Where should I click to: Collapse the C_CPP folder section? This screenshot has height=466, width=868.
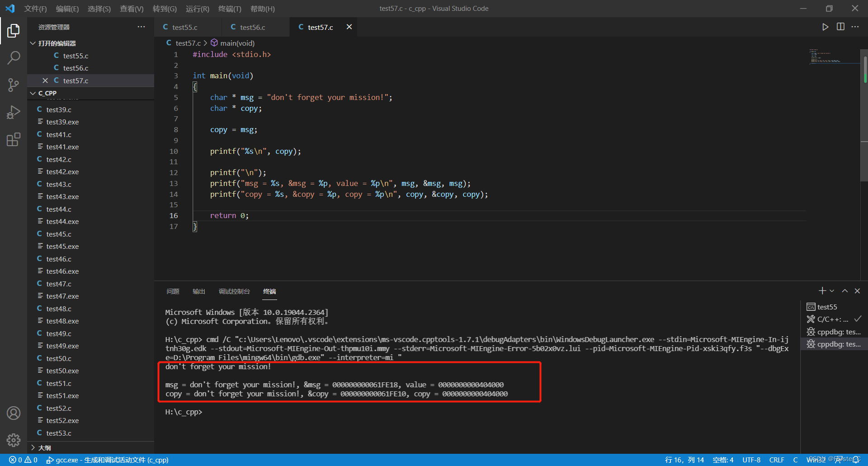[x=90, y=93]
